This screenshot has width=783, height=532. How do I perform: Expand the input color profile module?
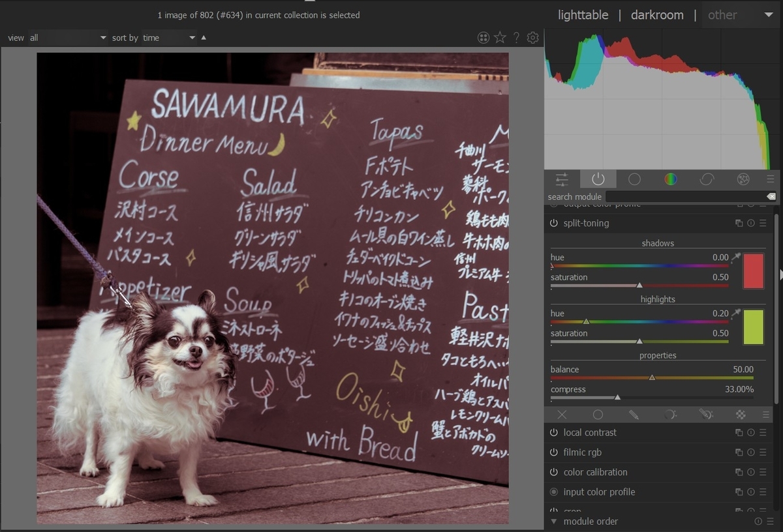click(x=599, y=492)
